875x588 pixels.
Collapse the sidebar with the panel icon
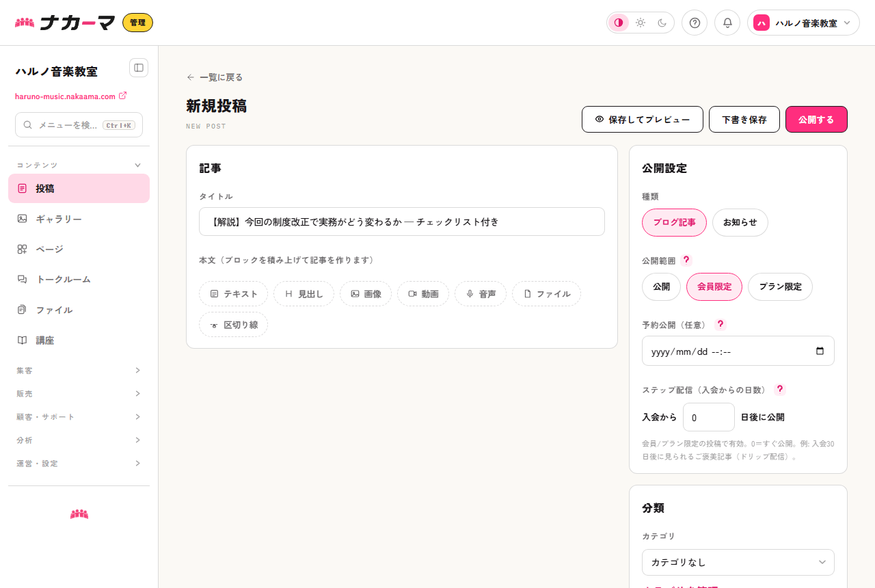pos(139,68)
